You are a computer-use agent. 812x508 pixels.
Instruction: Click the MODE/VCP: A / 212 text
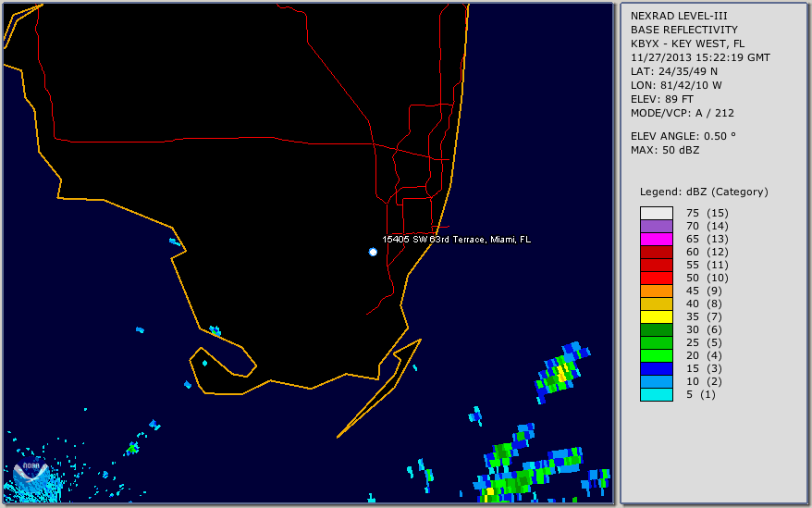682,114
